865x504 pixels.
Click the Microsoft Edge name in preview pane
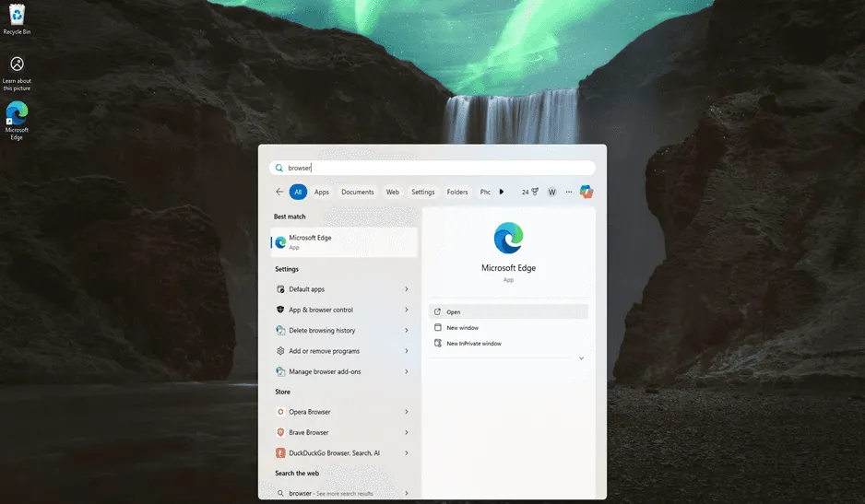coord(509,268)
